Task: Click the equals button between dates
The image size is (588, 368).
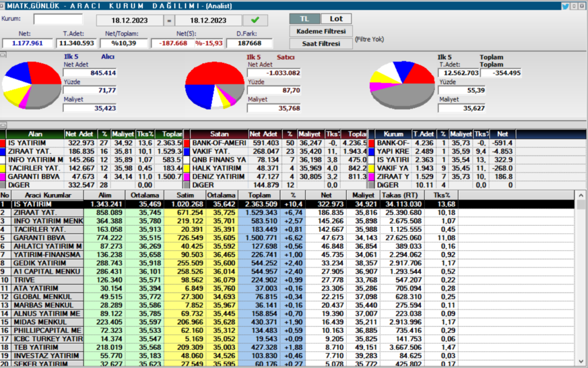Action: click(x=169, y=20)
